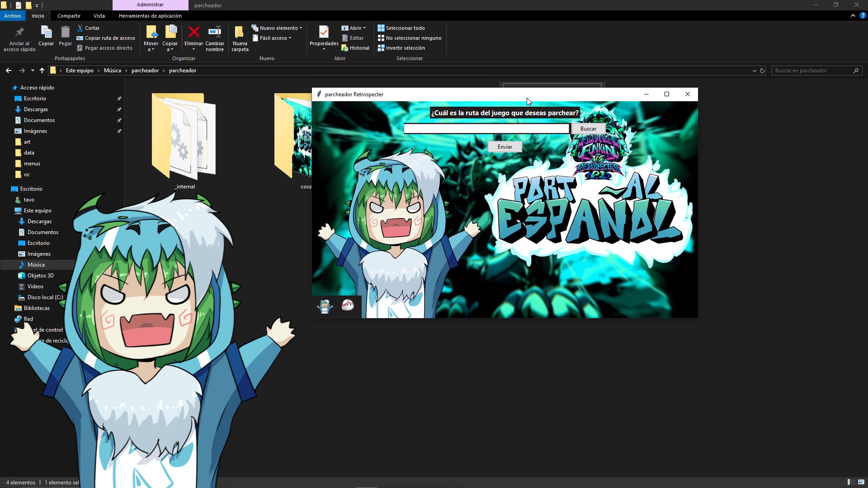Switch to the Vista ribbon tab
868x488 pixels.
pos(99,16)
